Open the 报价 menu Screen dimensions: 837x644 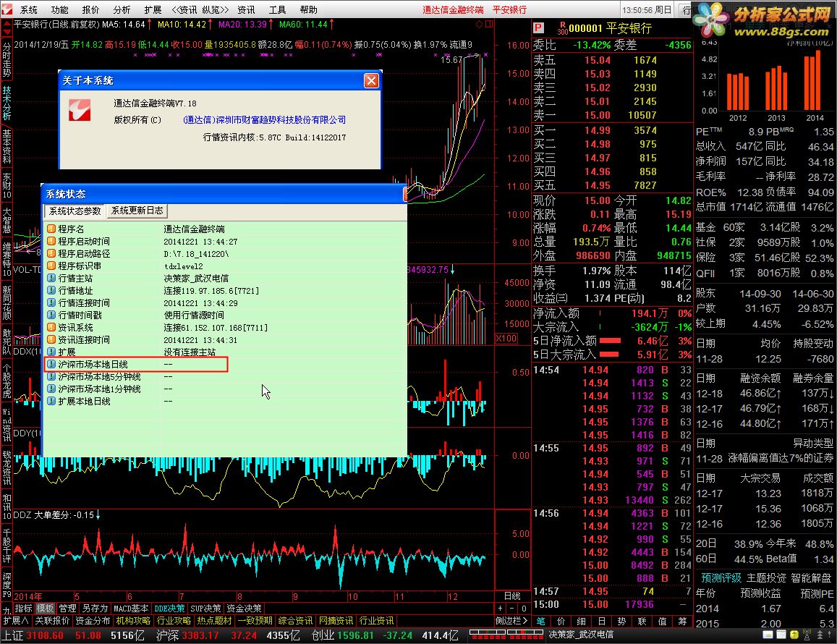point(90,9)
